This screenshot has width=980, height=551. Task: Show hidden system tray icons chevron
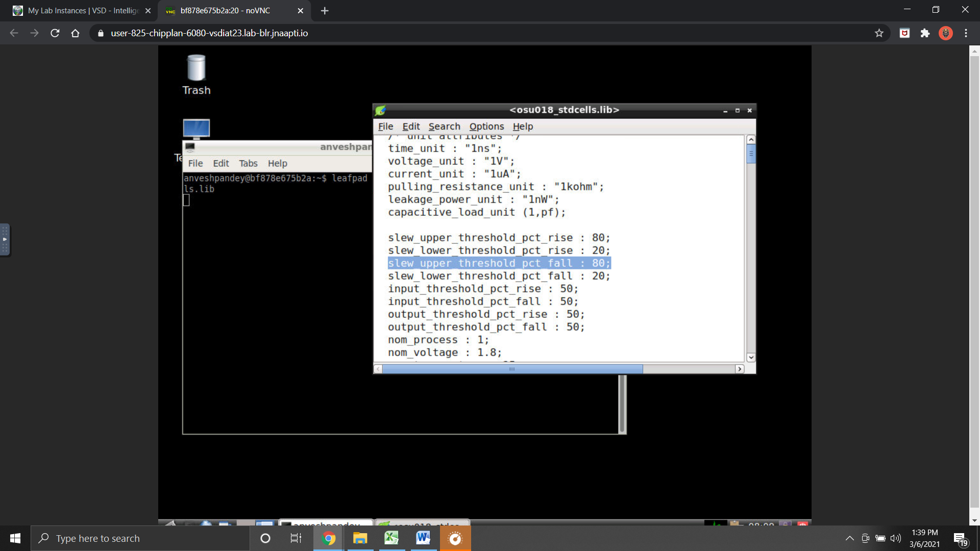pyautogui.click(x=849, y=538)
